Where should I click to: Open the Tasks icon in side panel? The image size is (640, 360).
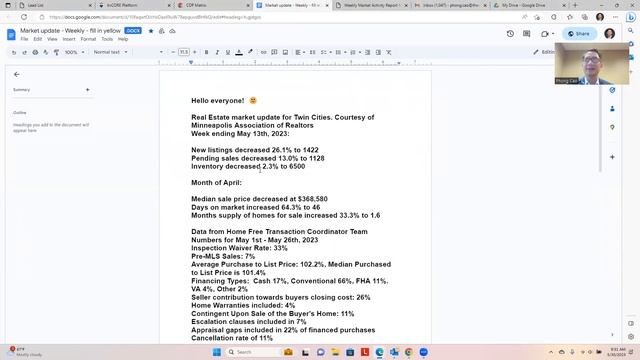tap(612, 90)
